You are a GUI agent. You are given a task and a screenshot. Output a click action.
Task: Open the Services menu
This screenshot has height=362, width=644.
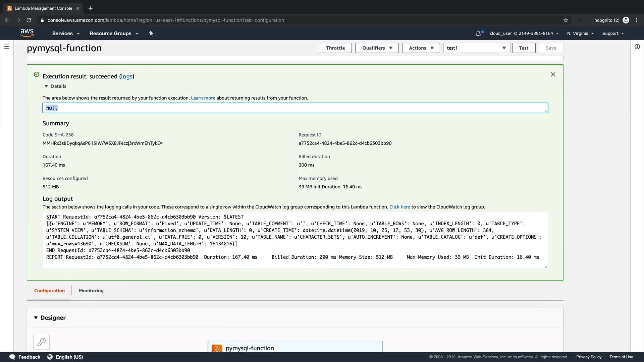66,33
